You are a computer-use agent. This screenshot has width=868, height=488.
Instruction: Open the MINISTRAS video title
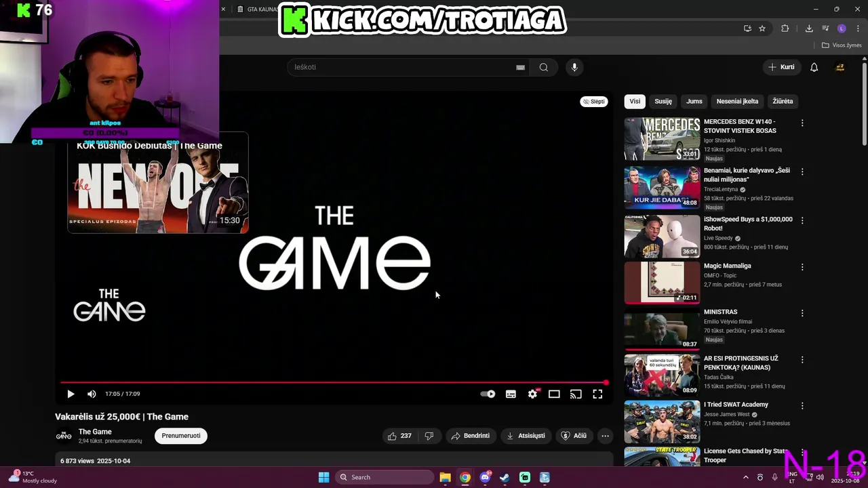pos(720,312)
